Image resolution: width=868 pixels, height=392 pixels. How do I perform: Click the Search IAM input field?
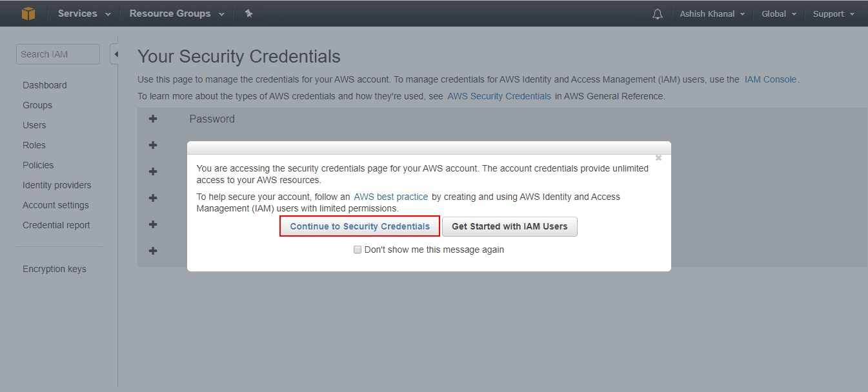[57, 54]
